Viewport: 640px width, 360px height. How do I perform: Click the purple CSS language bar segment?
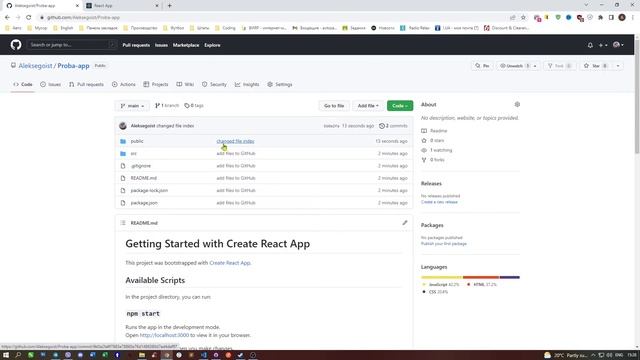(509, 277)
